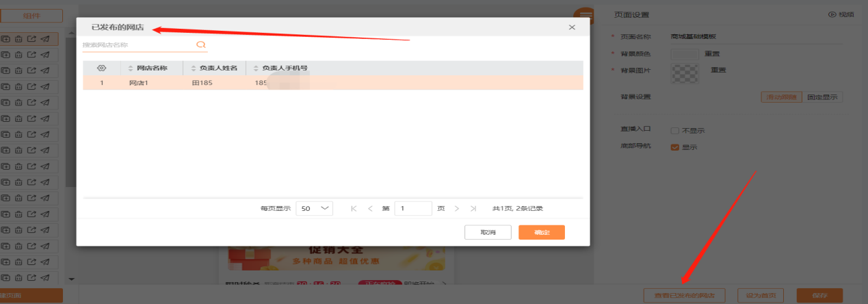Open the 每页显示 50 dropdown
Viewport: 868px width, 304px height.
[x=314, y=208]
